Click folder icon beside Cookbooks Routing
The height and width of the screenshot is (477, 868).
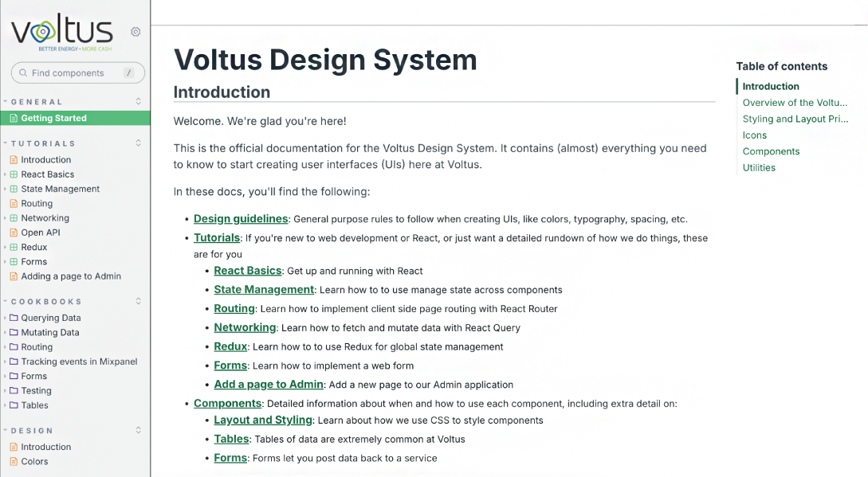[x=14, y=347]
